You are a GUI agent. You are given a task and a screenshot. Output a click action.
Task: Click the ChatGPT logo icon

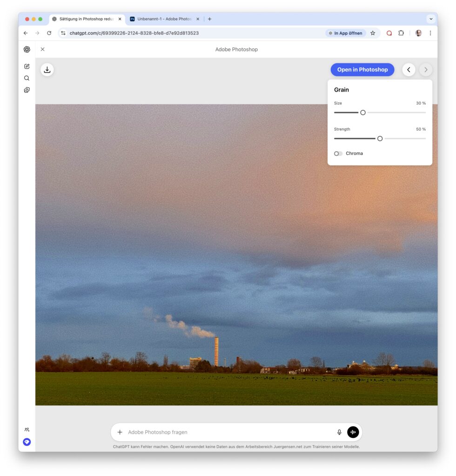tap(27, 49)
